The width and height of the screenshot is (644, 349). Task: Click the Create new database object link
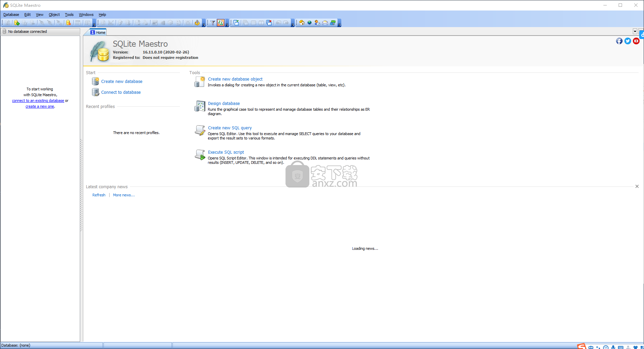coord(235,79)
